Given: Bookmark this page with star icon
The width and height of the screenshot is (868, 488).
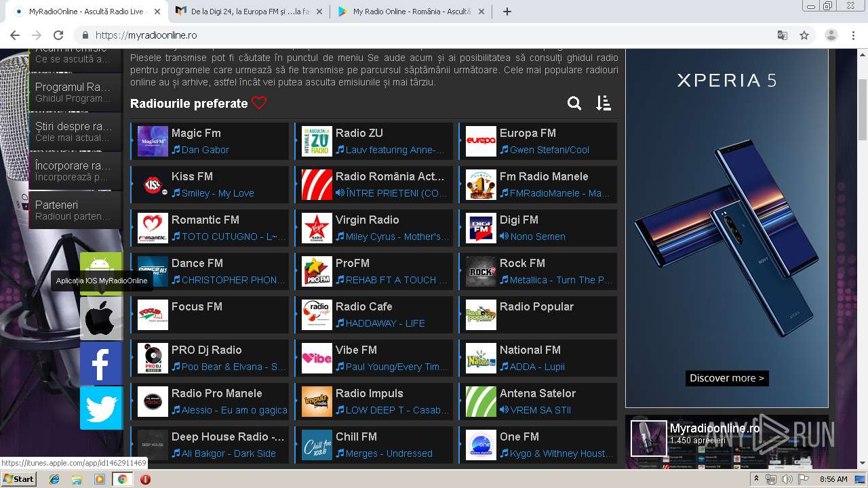Looking at the screenshot, I should click(x=804, y=35).
